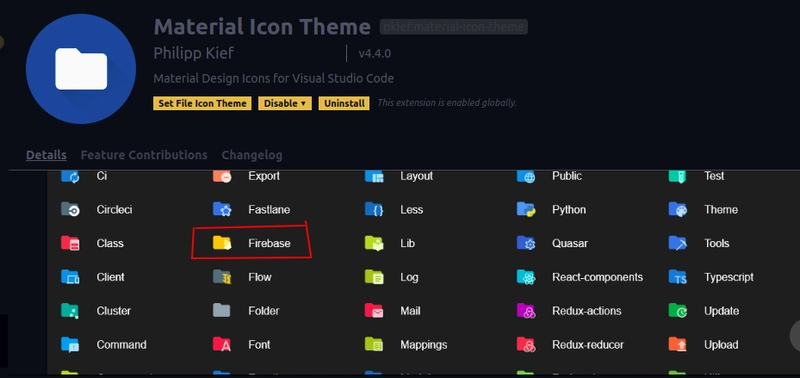The image size is (800, 378).
Task: Click the Typescript folder icon
Action: (678, 277)
